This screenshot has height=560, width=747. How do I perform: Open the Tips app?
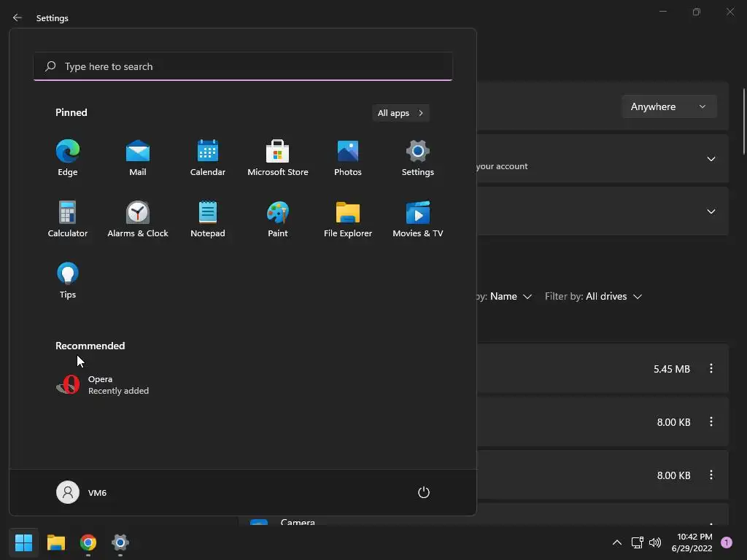click(x=68, y=281)
